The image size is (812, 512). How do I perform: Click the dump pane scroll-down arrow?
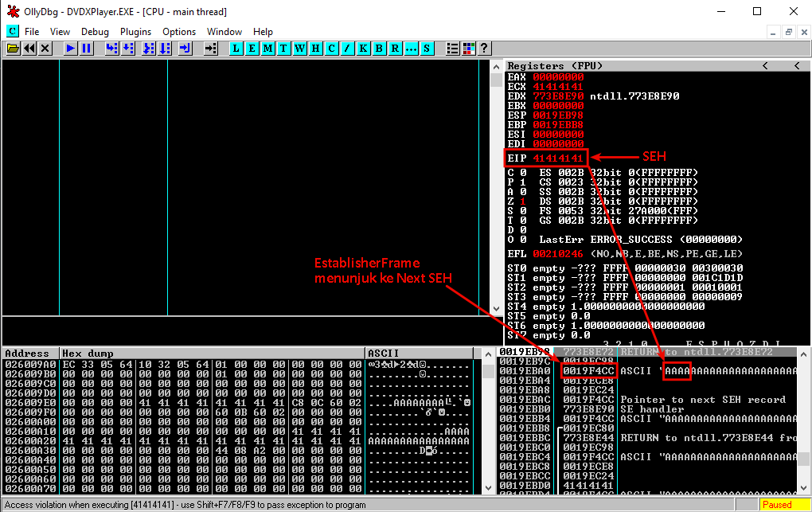[x=488, y=487]
